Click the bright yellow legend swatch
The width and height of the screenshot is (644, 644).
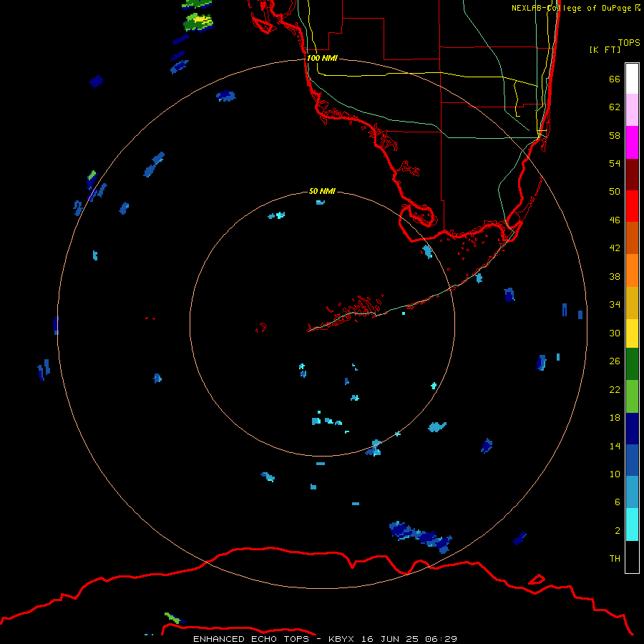(632, 333)
